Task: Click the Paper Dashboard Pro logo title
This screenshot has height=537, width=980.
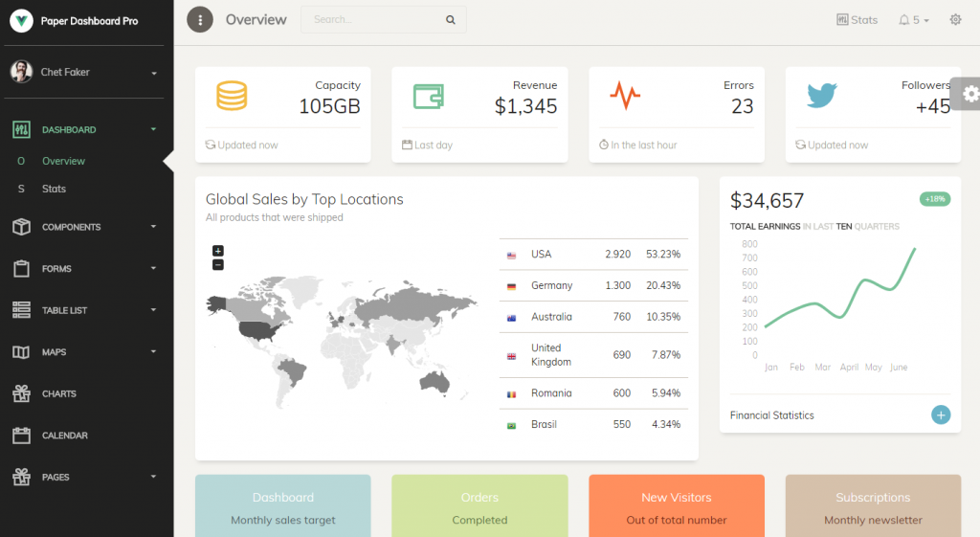Action: click(89, 21)
